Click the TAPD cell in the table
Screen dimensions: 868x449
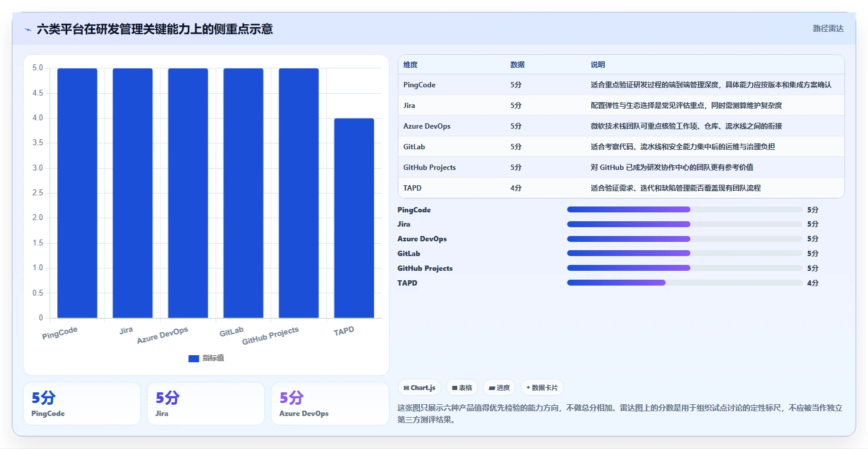point(412,188)
